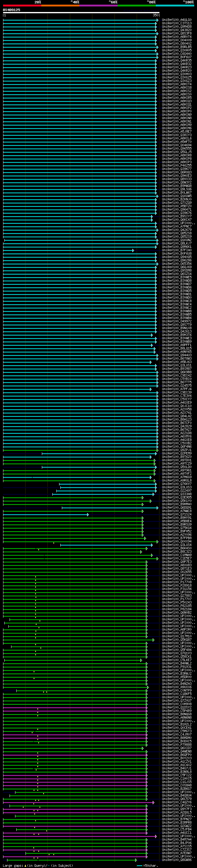Open UniRef100_Q30GZ5 entry
Image resolution: width=197 pixels, height=868 pixels.
tap(177, 78)
